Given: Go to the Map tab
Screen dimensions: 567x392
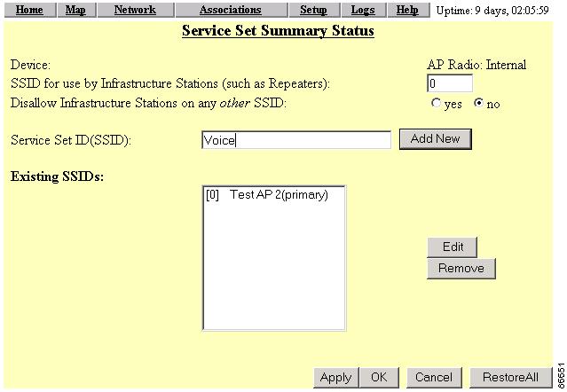Looking at the screenshot, I should coord(75,10).
